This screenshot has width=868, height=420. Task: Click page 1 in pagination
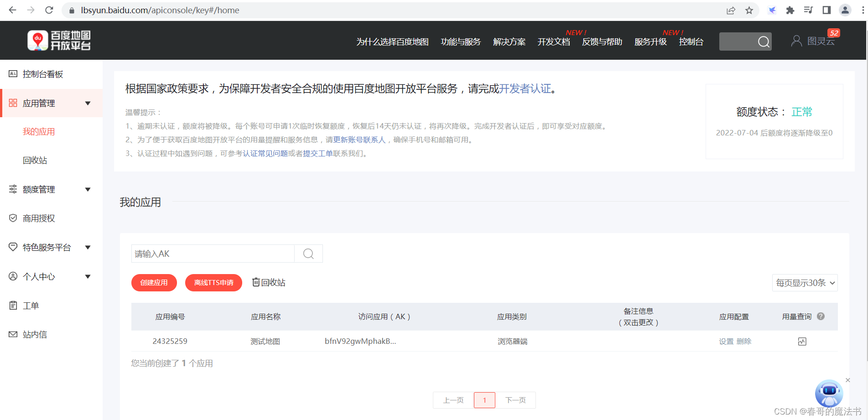point(484,400)
